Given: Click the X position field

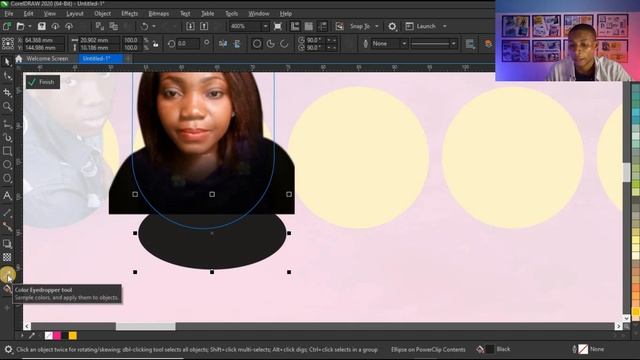Looking at the screenshot, I should [44, 40].
